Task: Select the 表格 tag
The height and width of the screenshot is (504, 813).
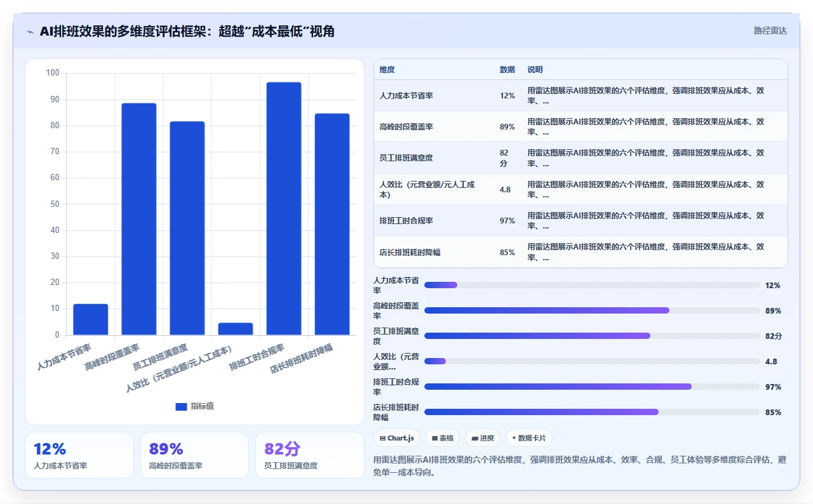Action: 443,438
